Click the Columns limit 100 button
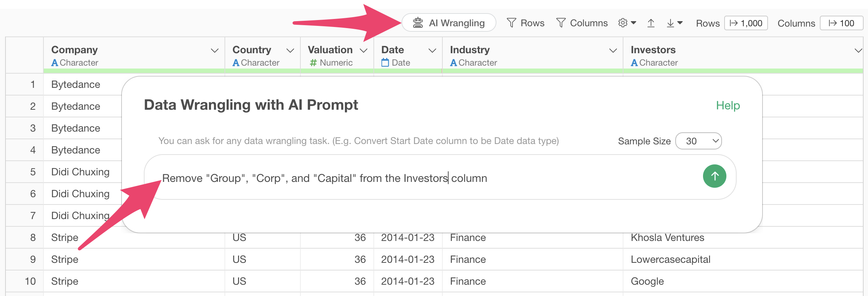This screenshot has width=868, height=296. pyautogui.click(x=841, y=23)
